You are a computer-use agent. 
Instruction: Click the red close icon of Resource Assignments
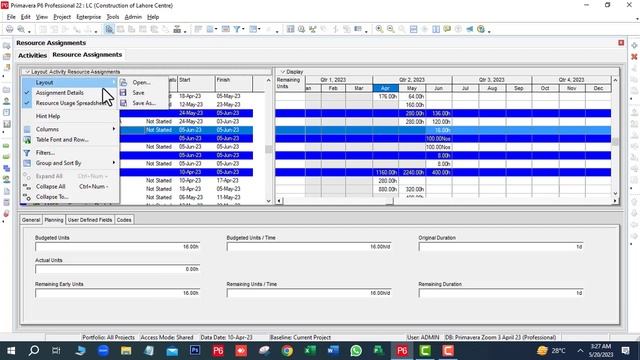[x=621, y=43]
